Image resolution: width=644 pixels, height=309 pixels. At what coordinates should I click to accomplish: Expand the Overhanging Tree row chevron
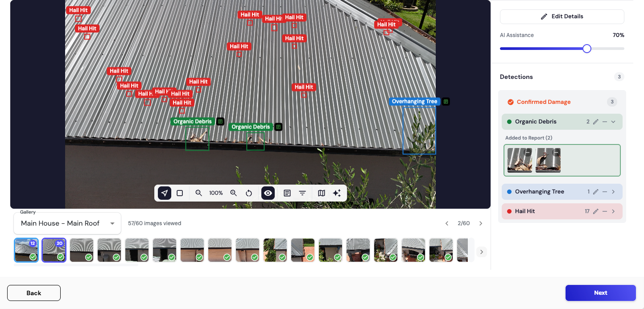point(613,192)
